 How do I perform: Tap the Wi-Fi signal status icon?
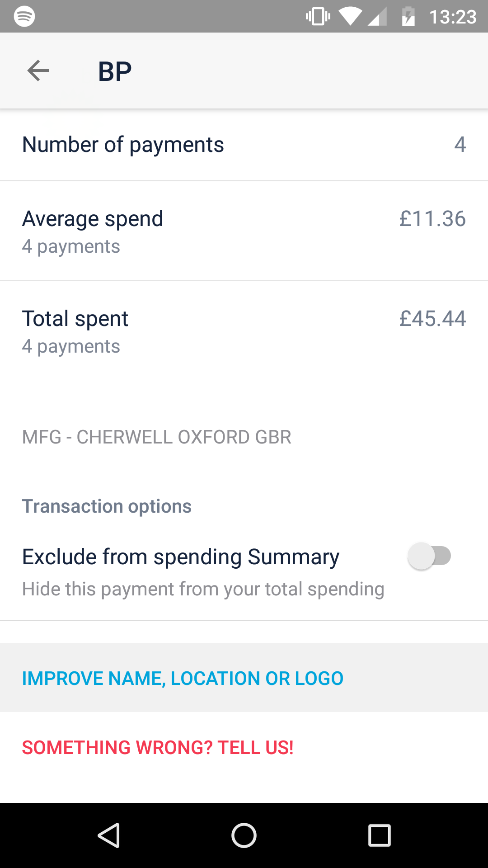coord(350,17)
